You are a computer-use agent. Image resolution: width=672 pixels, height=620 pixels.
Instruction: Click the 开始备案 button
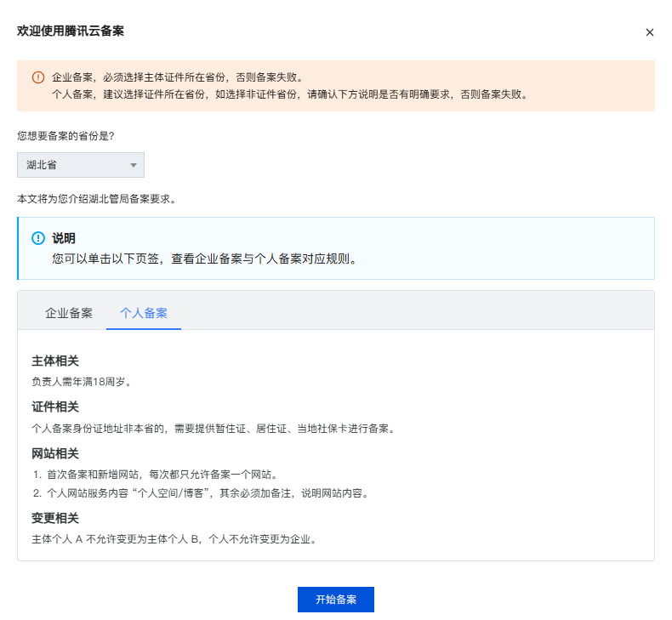pyautogui.click(x=335, y=600)
